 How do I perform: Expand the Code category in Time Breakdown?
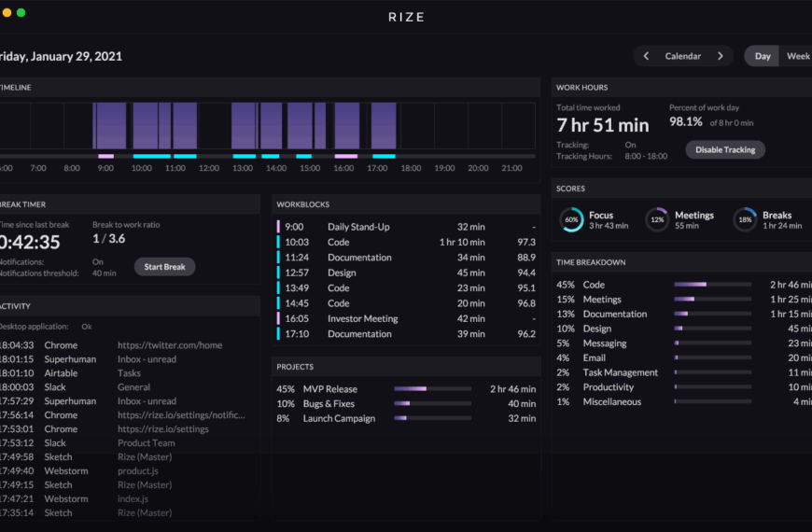(594, 285)
